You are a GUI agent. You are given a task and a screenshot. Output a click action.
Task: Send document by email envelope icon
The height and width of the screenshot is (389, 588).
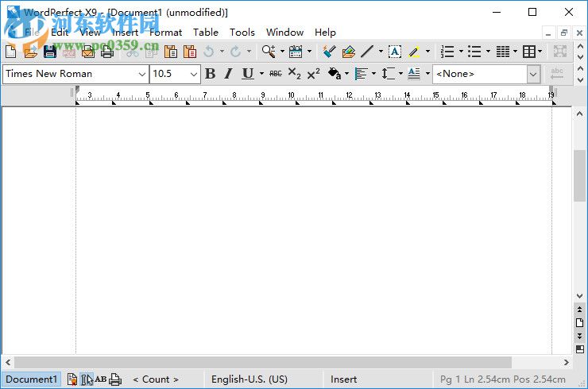[x=88, y=52]
